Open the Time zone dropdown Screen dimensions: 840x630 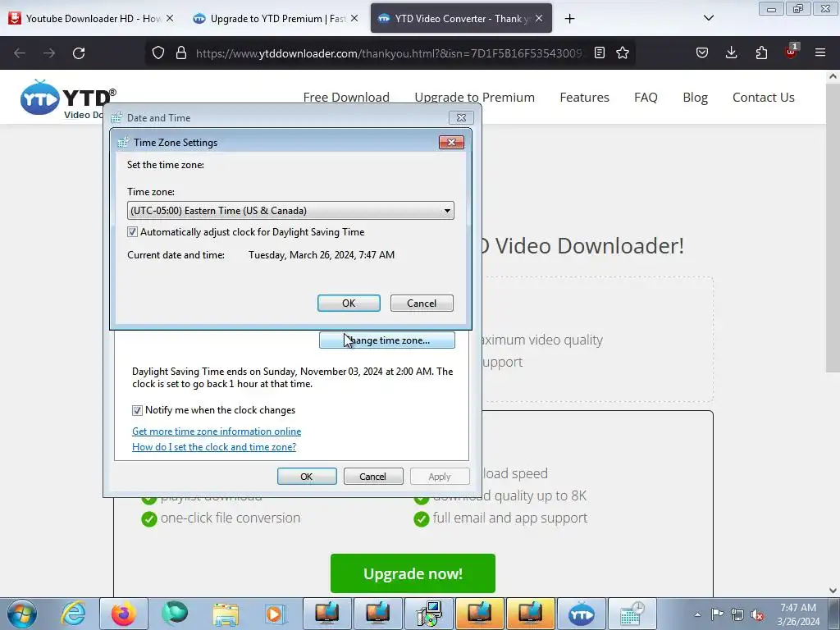(x=290, y=211)
